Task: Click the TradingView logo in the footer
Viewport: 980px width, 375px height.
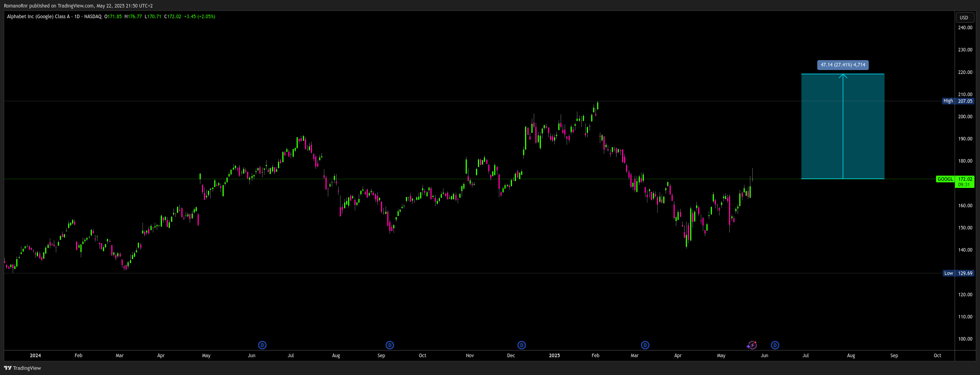Action: coord(23,368)
